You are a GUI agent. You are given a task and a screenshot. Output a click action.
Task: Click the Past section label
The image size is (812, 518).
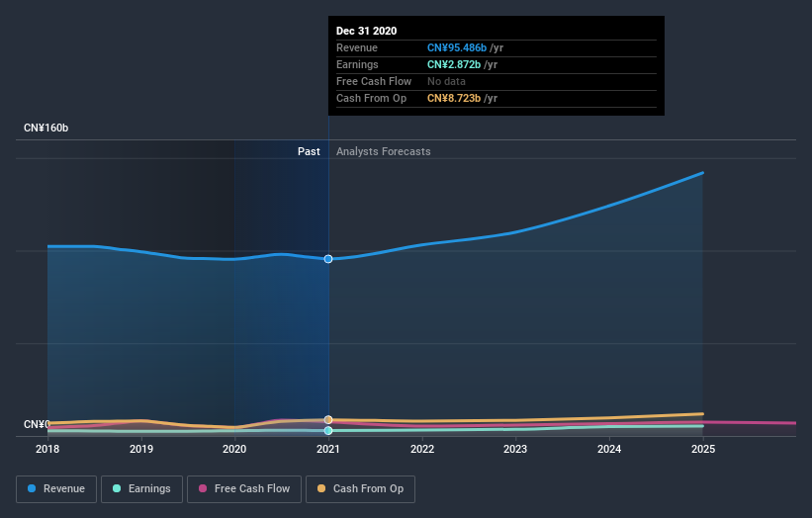tap(309, 151)
